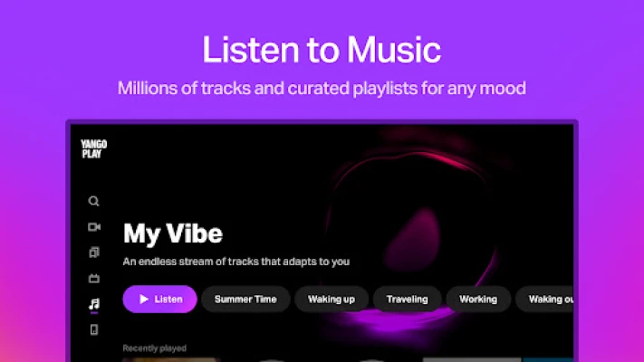Open the gray recently played tile

tap(472, 360)
